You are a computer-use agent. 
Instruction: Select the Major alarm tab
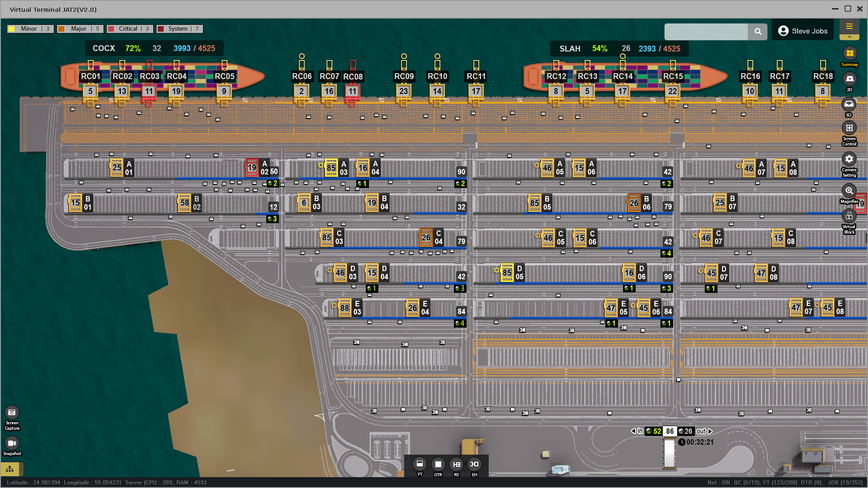(x=80, y=29)
